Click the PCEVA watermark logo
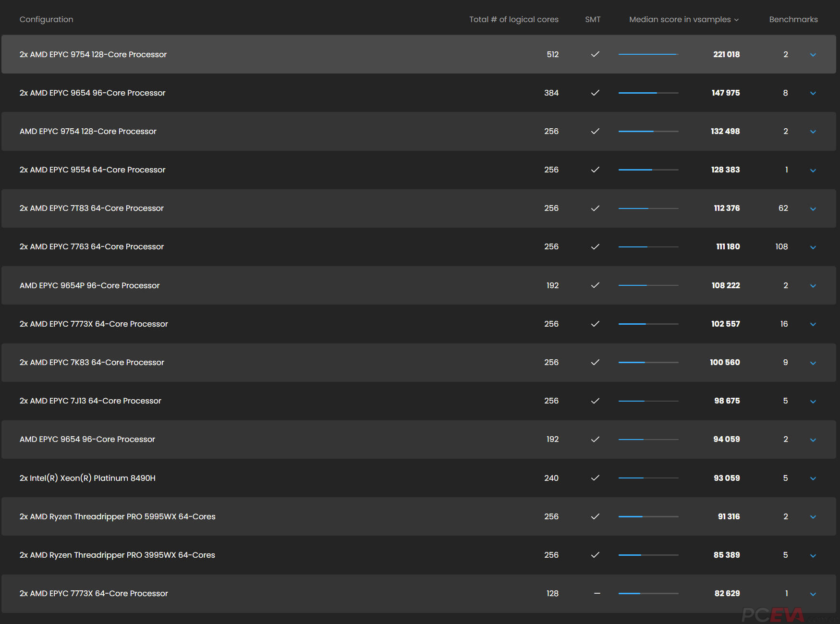 773,614
